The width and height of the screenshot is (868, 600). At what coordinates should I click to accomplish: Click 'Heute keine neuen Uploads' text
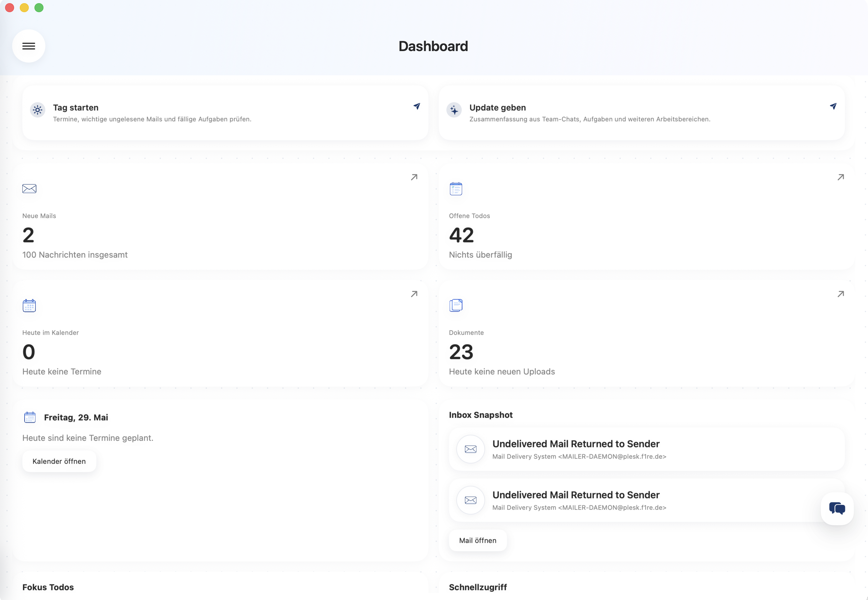[502, 372]
